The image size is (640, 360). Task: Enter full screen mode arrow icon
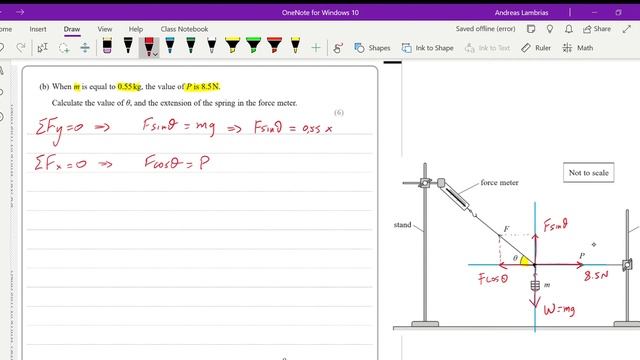627,29
